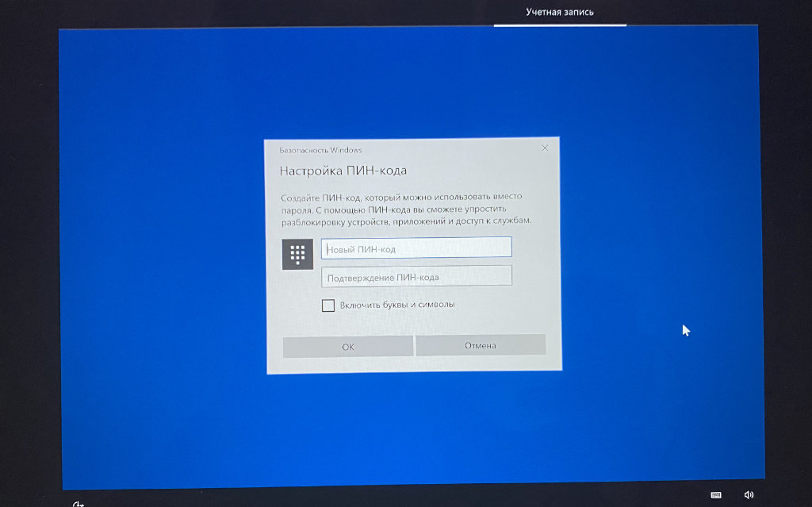Click the PIN keypad icon
Screen dimensions: 812x507
click(297, 254)
